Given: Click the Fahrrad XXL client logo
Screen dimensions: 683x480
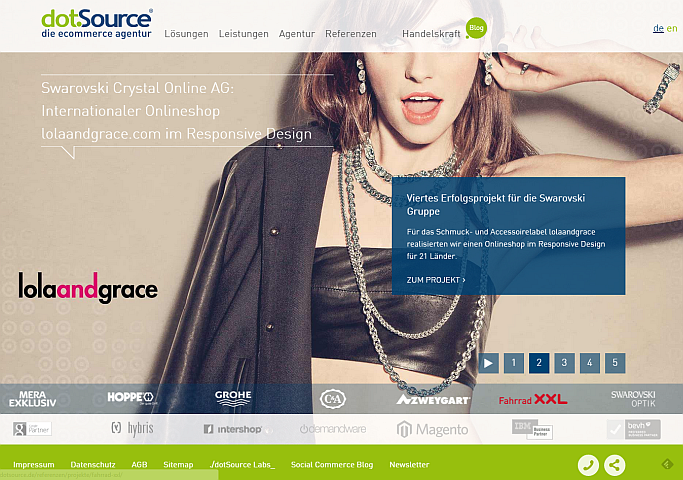Looking at the screenshot, I should click(533, 399).
